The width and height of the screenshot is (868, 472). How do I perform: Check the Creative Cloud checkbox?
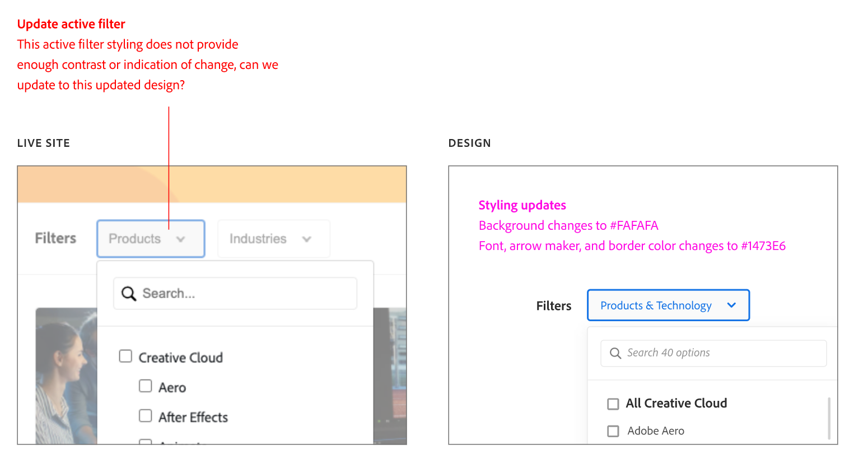(x=125, y=356)
